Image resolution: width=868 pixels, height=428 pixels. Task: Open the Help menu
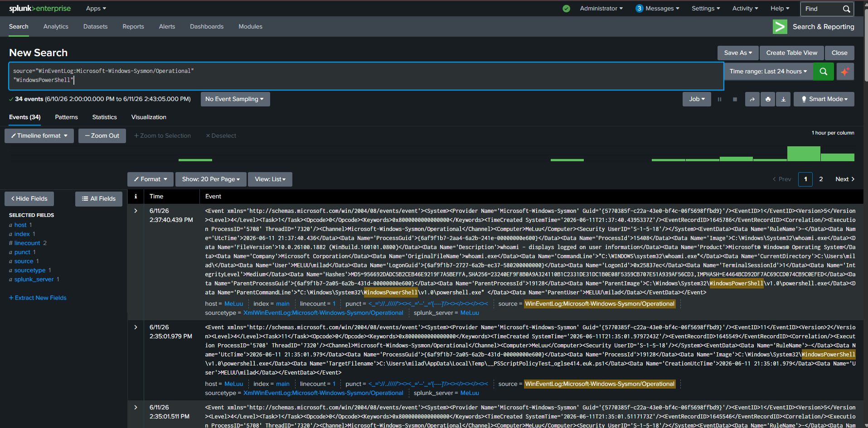pos(780,9)
